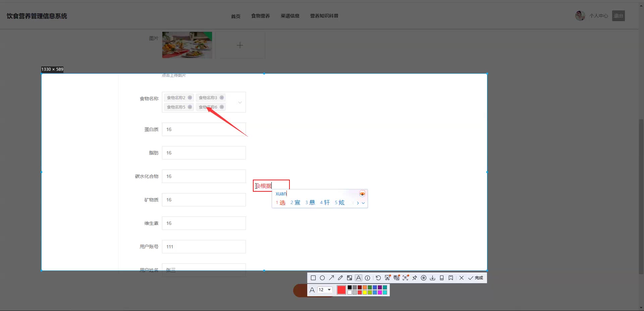Start screen recording from toolbar
This screenshot has height=311, width=644.
coord(424,278)
